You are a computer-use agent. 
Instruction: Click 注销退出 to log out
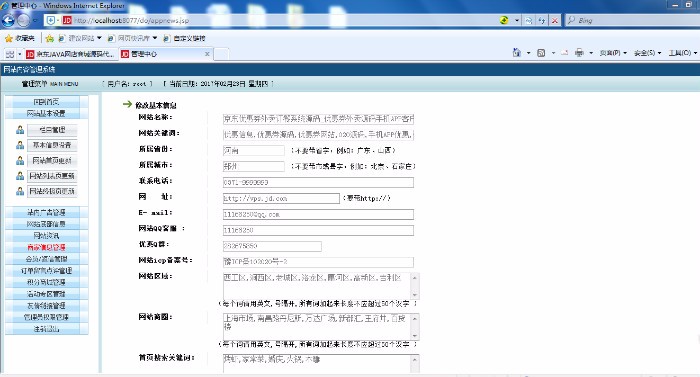pyautogui.click(x=46, y=329)
